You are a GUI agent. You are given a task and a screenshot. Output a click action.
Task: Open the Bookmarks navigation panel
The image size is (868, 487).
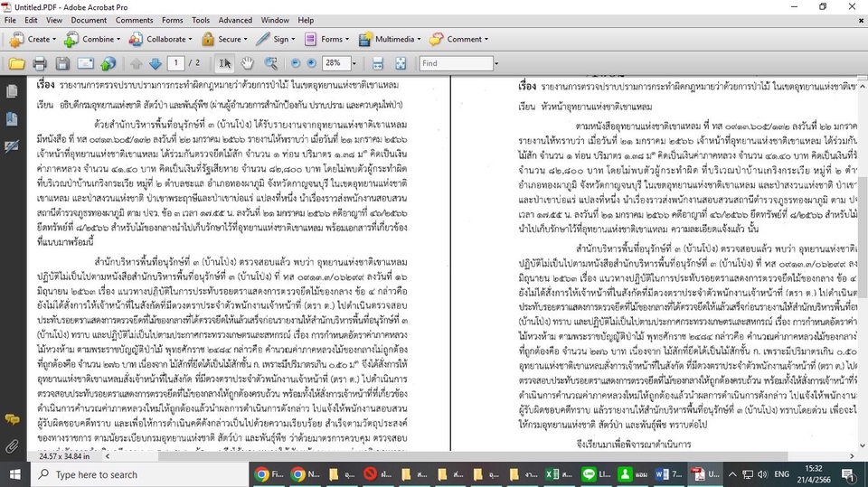pyautogui.click(x=12, y=118)
